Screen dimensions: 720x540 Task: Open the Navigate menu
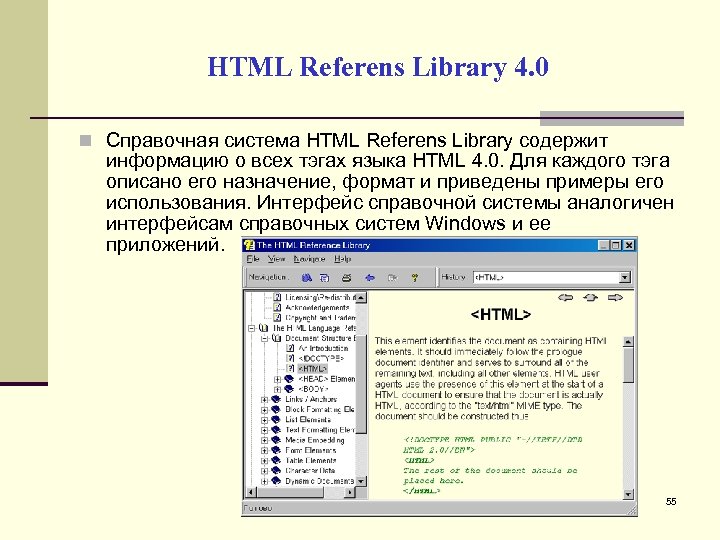click(x=309, y=259)
